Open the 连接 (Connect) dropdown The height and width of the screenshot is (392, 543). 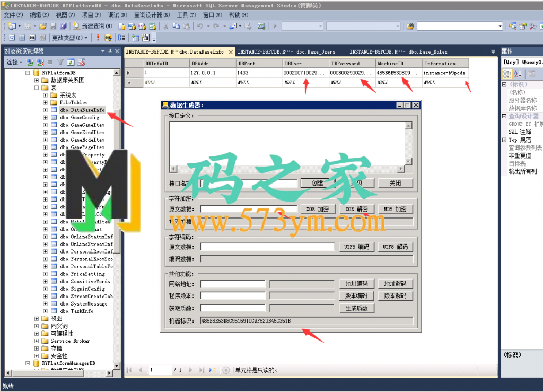pos(14,63)
